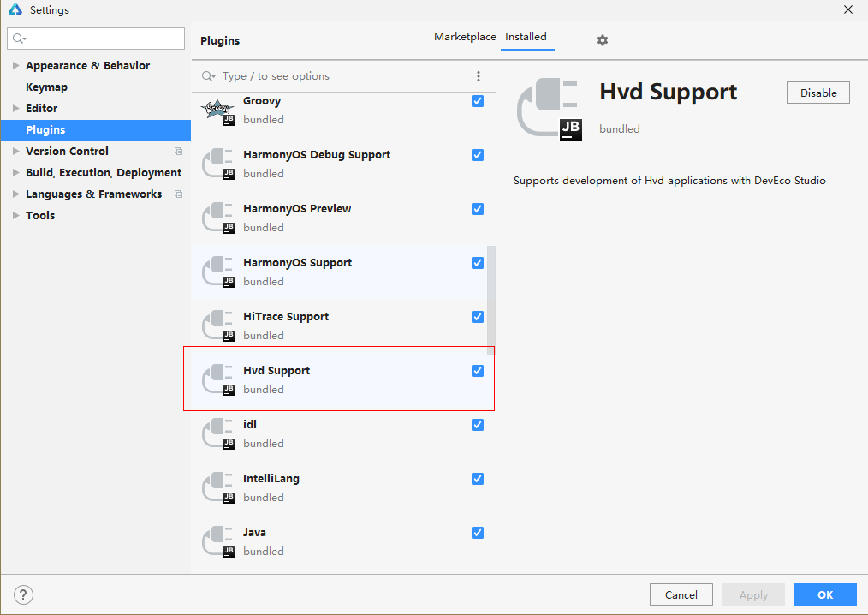The image size is (868, 615).
Task: Select HarmonyOS Debug Support plugin name
Action: click(x=317, y=154)
